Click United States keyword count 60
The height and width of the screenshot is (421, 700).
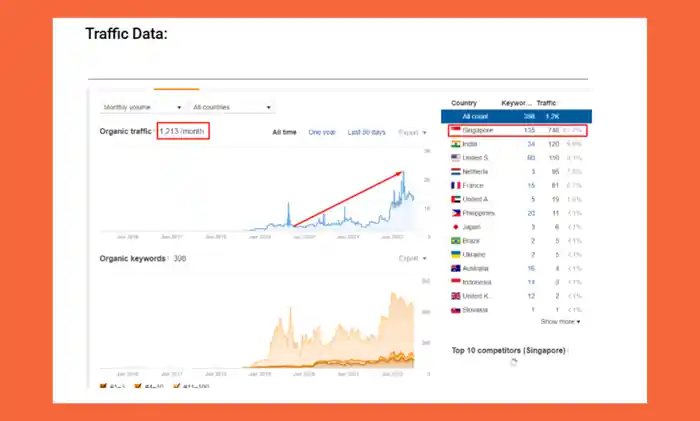pos(531,158)
